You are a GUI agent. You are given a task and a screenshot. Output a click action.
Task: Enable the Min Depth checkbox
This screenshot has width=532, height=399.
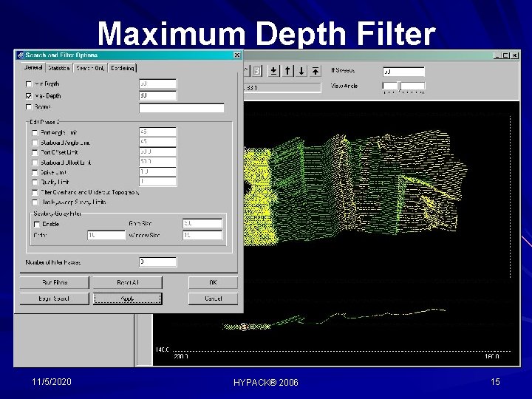[29, 83]
